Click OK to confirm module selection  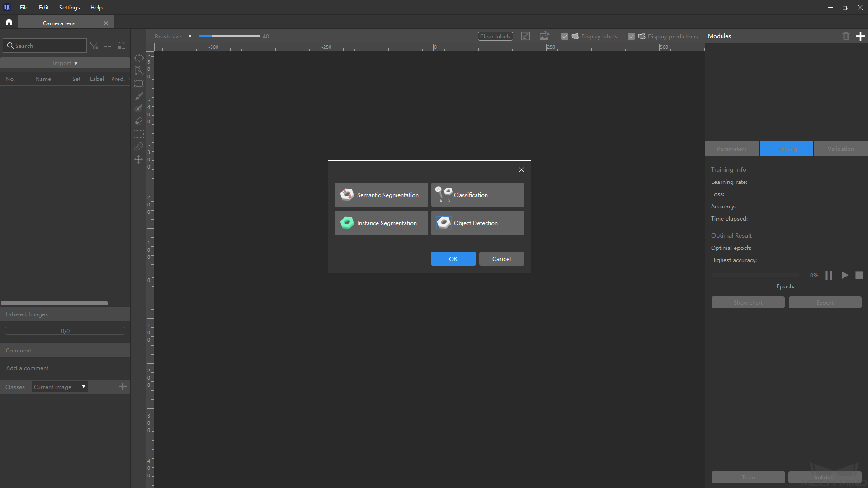(x=453, y=258)
